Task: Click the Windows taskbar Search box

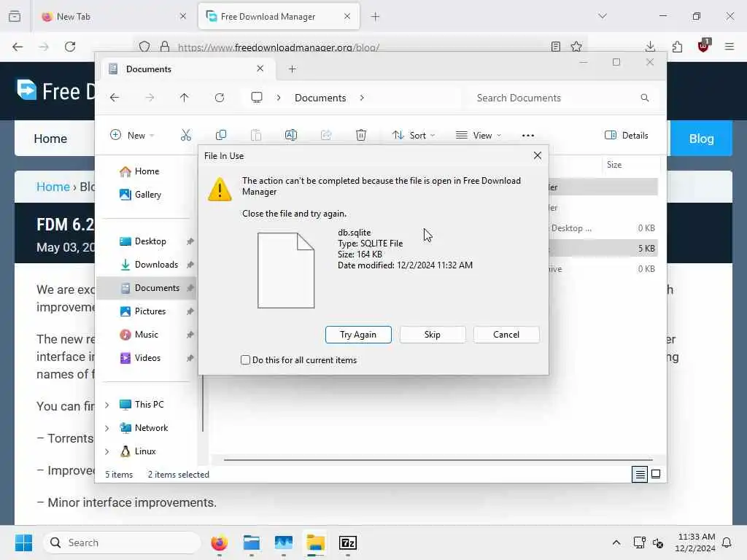Action: (122, 542)
